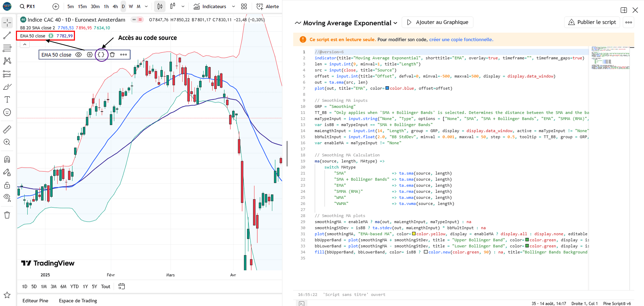This screenshot has width=644, height=306.
Task: Click Ajouter au Graphique button
Action: pos(438,22)
